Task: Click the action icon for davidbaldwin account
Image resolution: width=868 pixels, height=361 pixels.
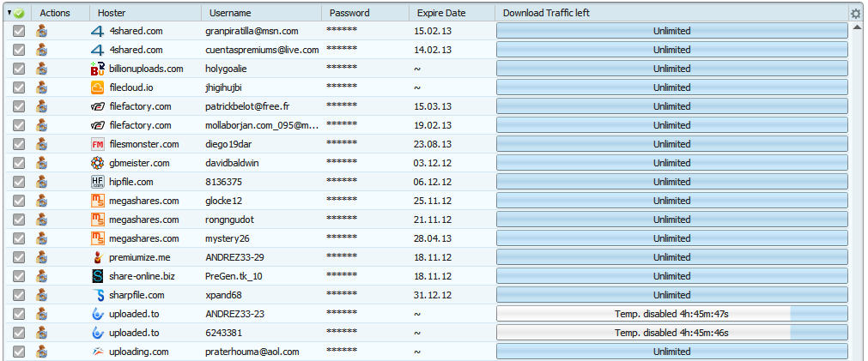Action: [41, 164]
